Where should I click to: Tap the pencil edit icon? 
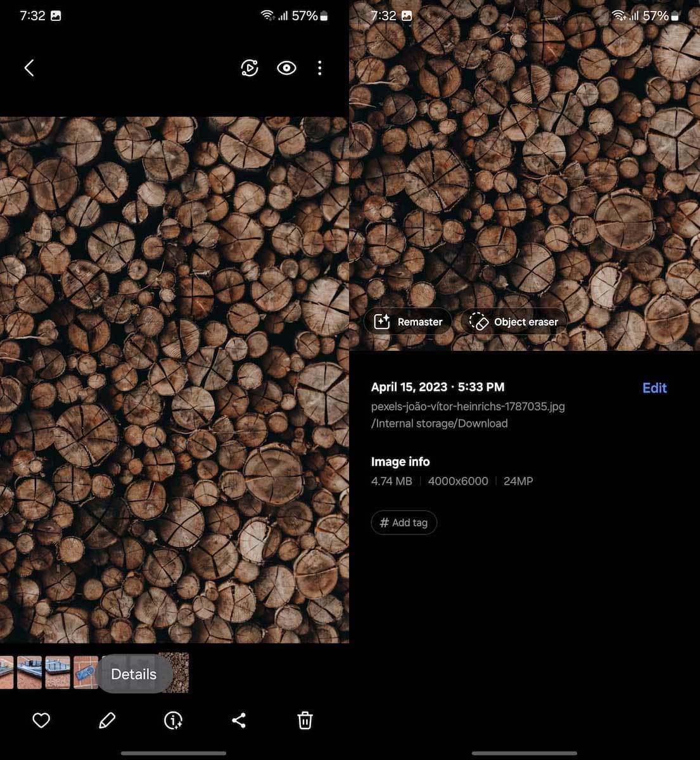pyautogui.click(x=107, y=720)
